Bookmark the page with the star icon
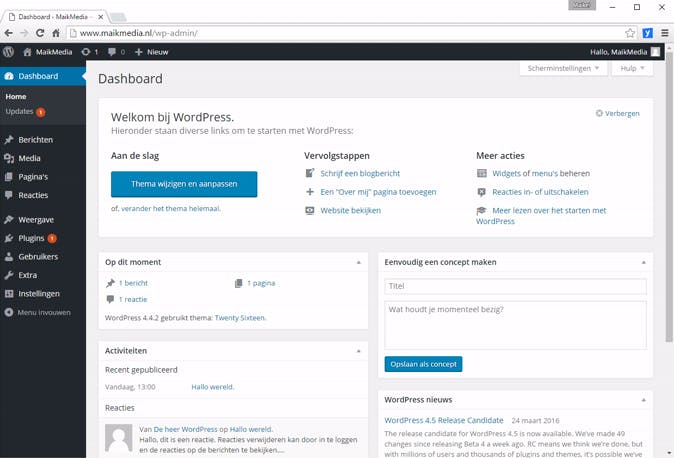 tap(630, 33)
